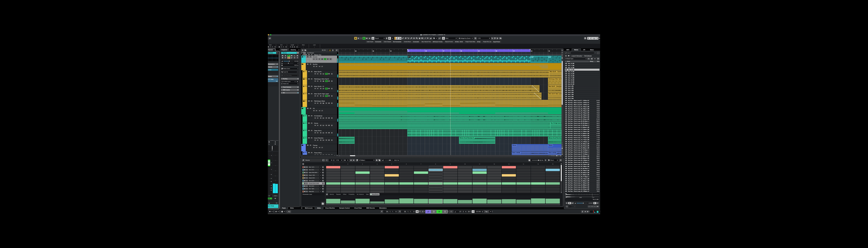Click the Tap tempo button
Viewport: 868px width, 248px height.
pos(487,212)
